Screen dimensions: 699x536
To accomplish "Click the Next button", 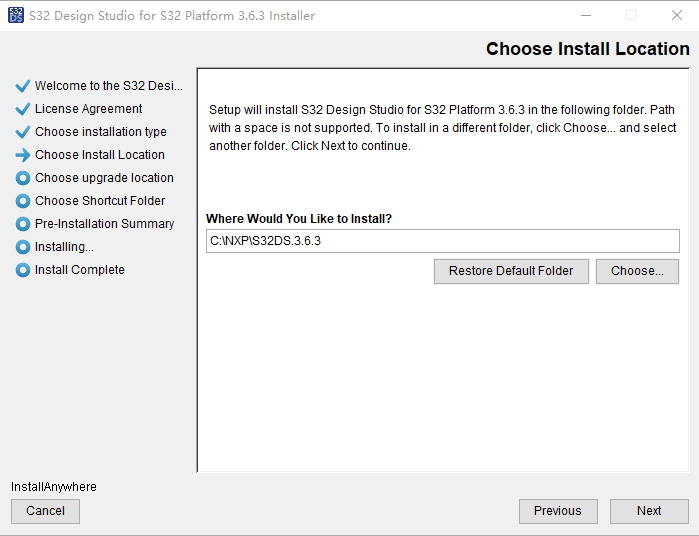I will pyautogui.click(x=649, y=511).
